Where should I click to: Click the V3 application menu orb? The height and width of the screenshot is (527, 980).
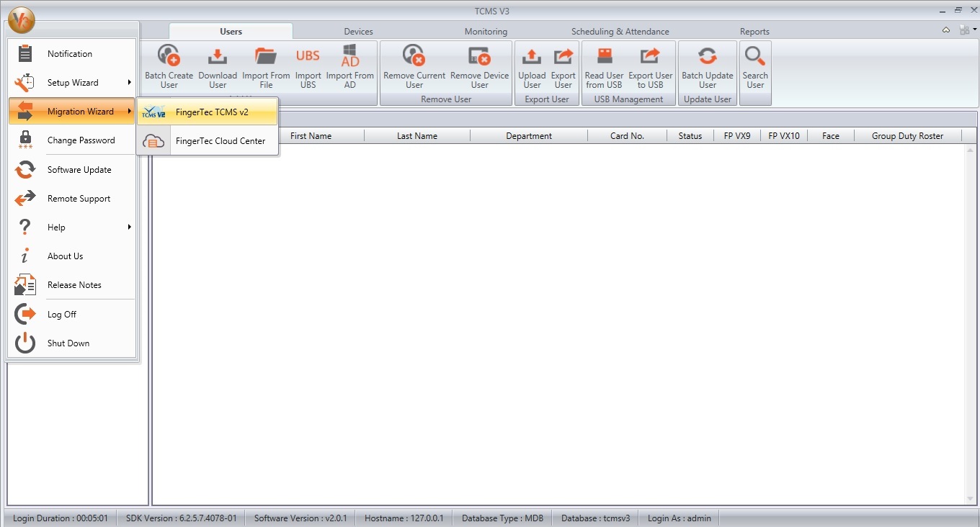pyautogui.click(x=22, y=20)
